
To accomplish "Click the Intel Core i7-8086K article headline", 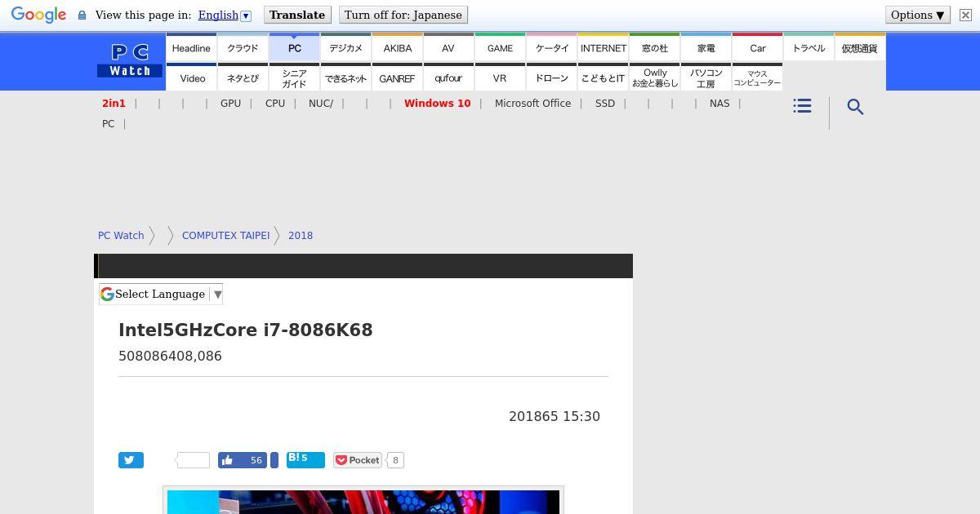I will coord(246,330).
